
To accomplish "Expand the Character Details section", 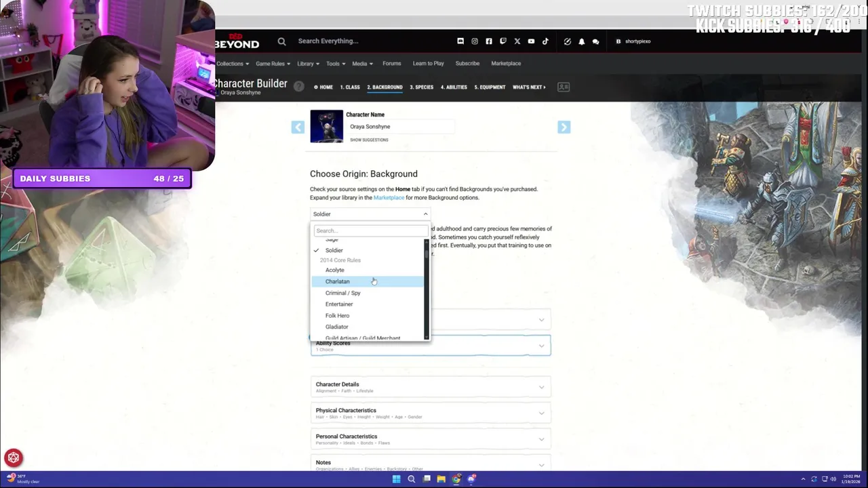I will click(x=431, y=387).
